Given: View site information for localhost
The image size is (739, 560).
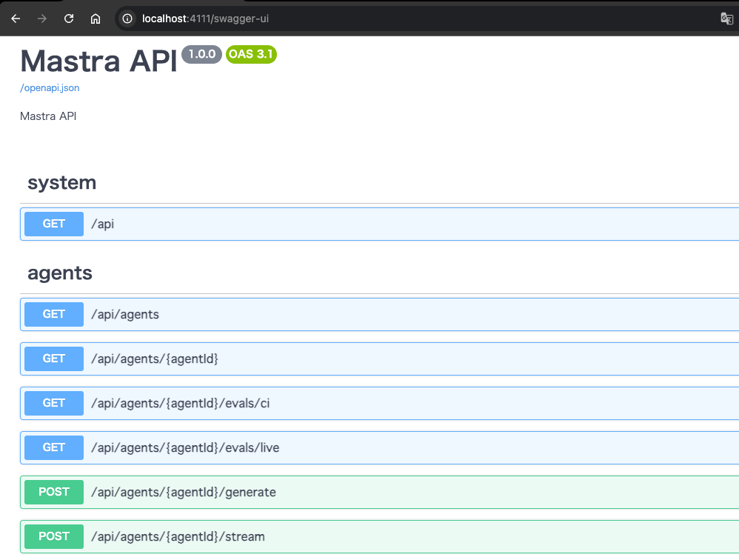Looking at the screenshot, I should 126,19.
